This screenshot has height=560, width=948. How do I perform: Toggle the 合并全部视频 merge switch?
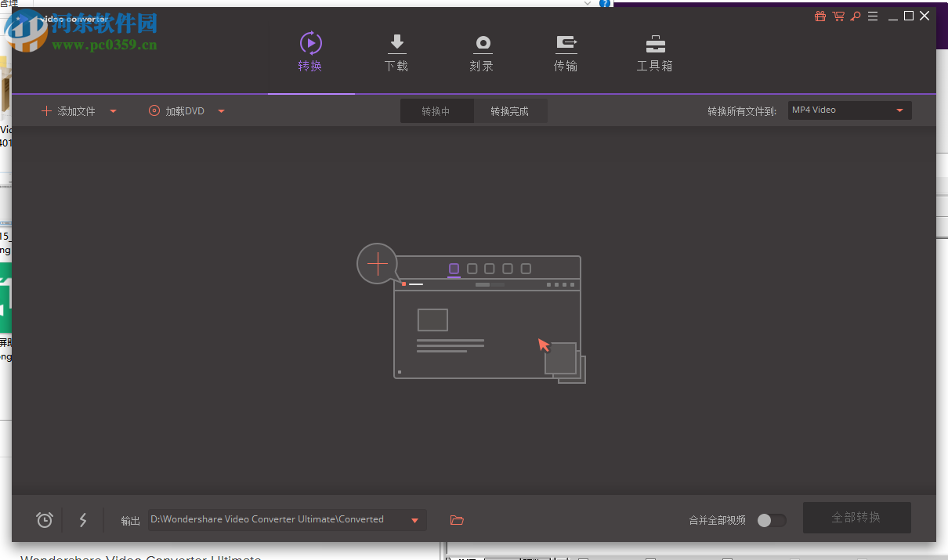click(x=772, y=520)
